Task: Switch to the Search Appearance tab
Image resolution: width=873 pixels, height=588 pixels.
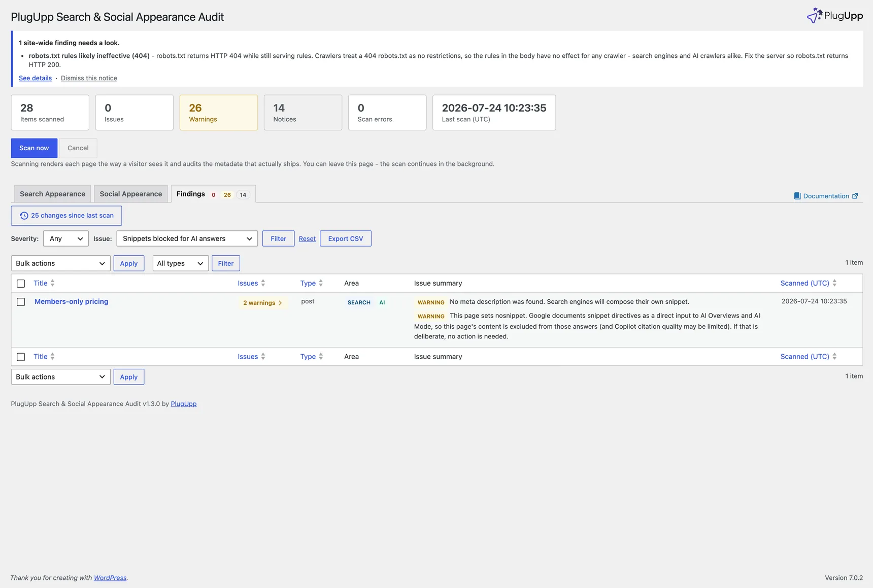Action: click(x=52, y=194)
